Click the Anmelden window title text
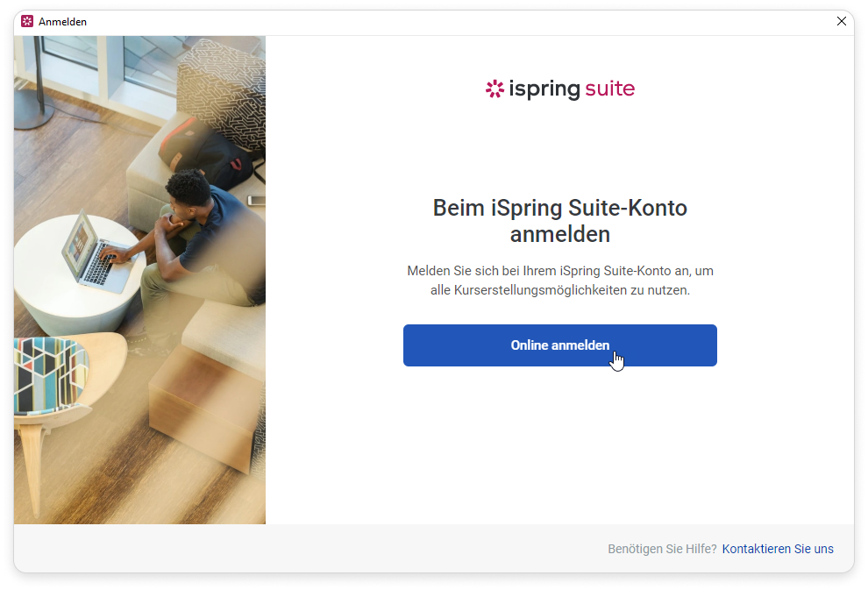868x590 pixels. (x=62, y=22)
